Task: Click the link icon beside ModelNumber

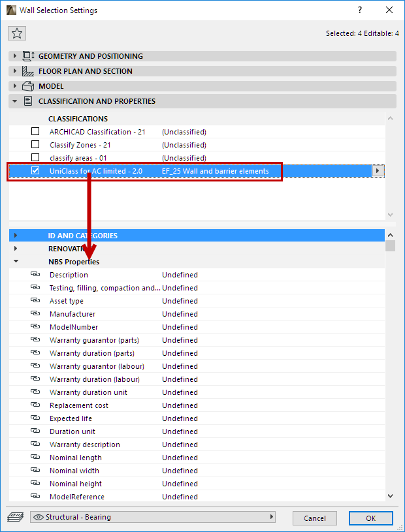Action: (35, 327)
